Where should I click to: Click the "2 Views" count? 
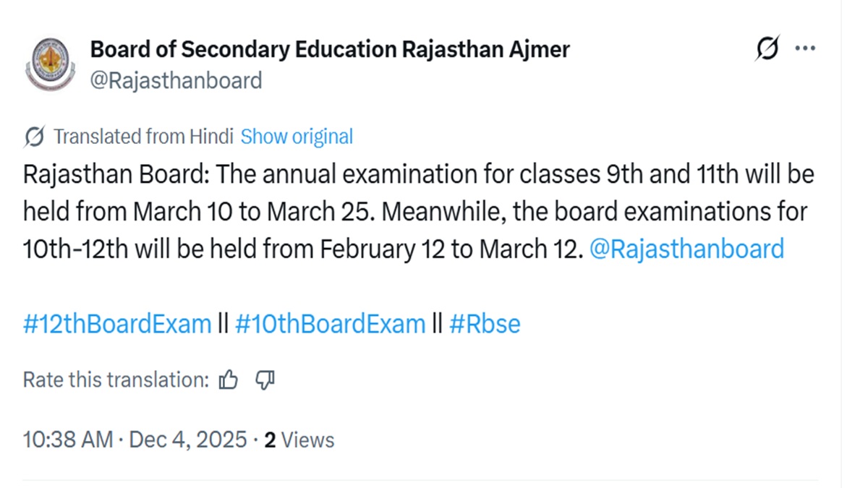(299, 440)
